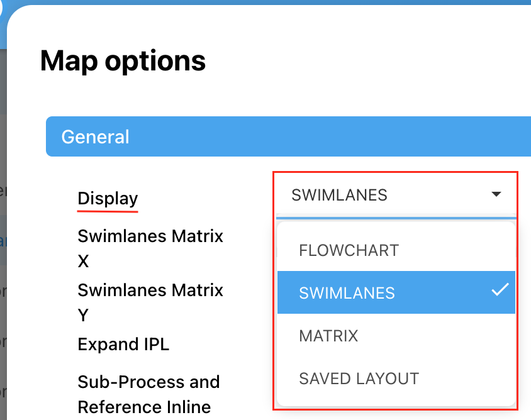The width and height of the screenshot is (531, 420).
Task: Select FLOWCHART from the Display list
Action: point(349,250)
